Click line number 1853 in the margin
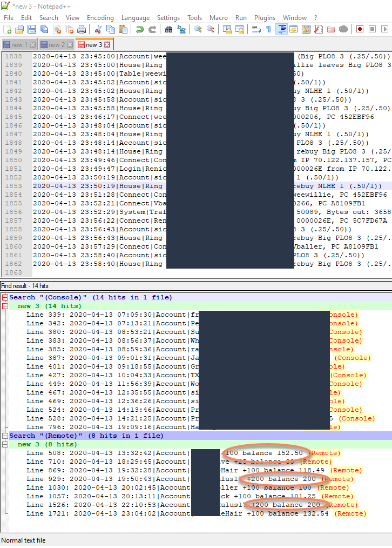 click(x=13, y=186)
